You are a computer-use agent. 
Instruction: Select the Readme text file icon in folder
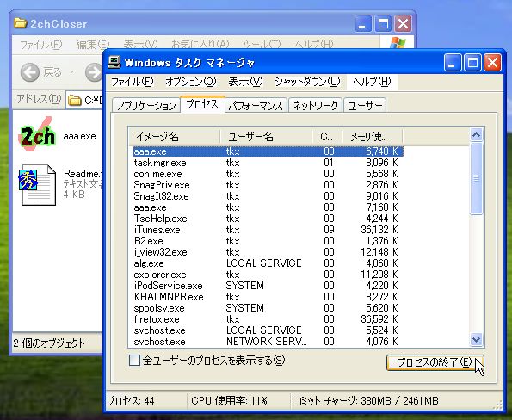[x=36, y=185]
